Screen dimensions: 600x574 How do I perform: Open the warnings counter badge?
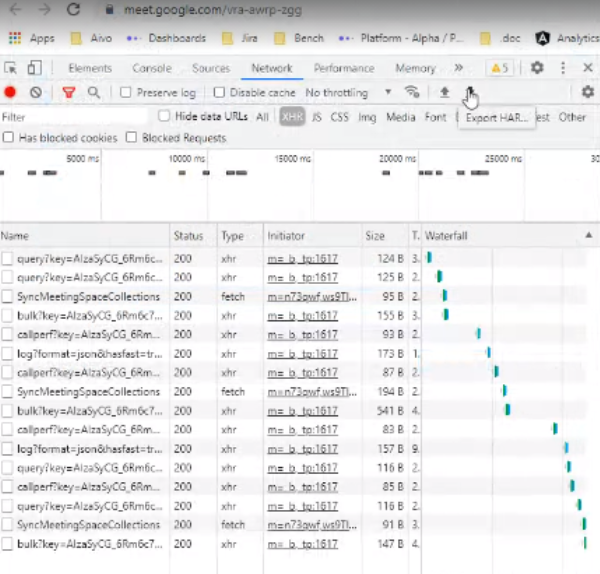(x=500, y=68)
